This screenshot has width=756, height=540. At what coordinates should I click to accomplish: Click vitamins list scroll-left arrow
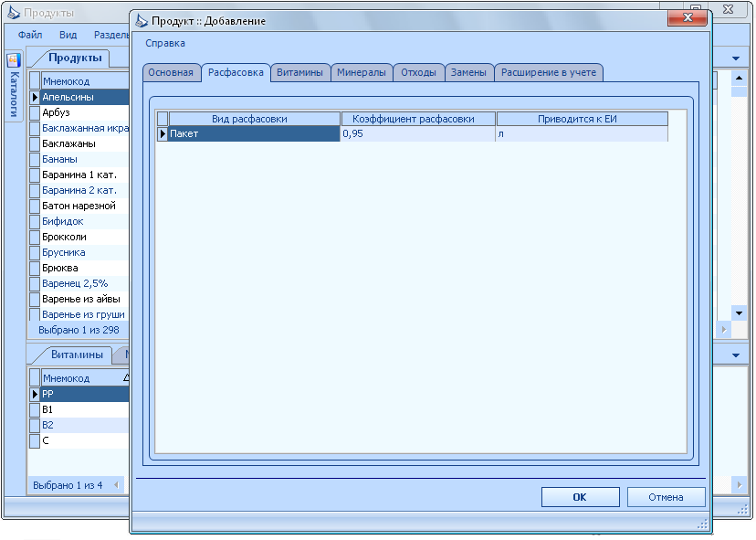coord(117,485)
